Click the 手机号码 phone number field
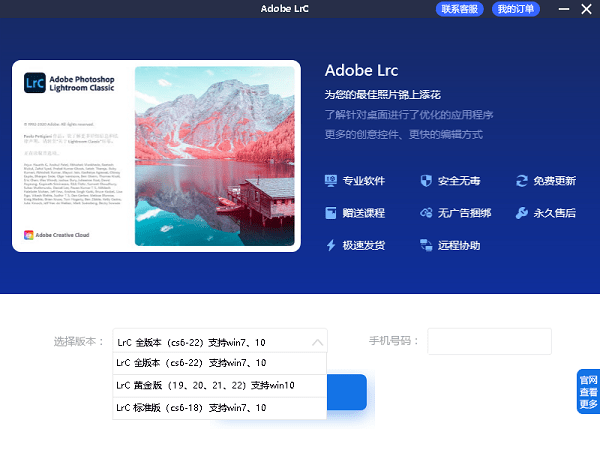The image size is (600, 450). [489, 342]
